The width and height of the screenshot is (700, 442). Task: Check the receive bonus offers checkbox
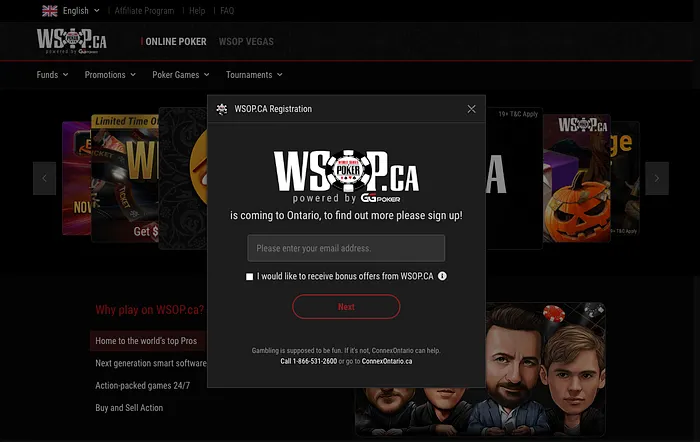250,277
